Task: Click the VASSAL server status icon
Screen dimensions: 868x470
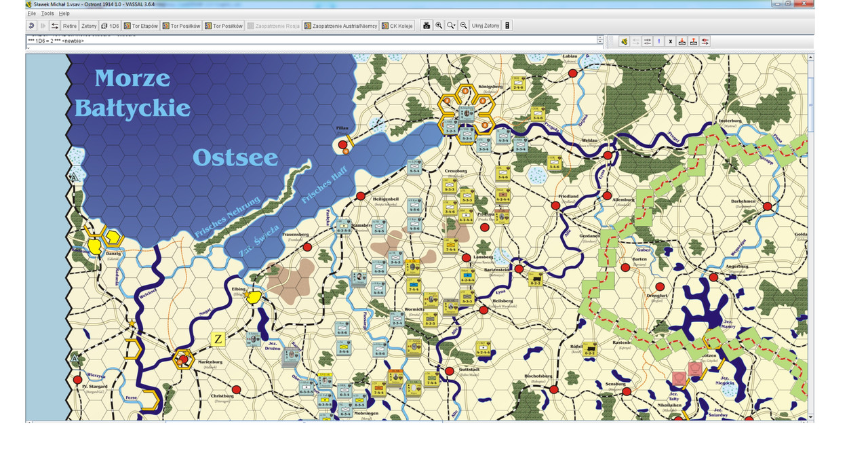Action: 624,41
